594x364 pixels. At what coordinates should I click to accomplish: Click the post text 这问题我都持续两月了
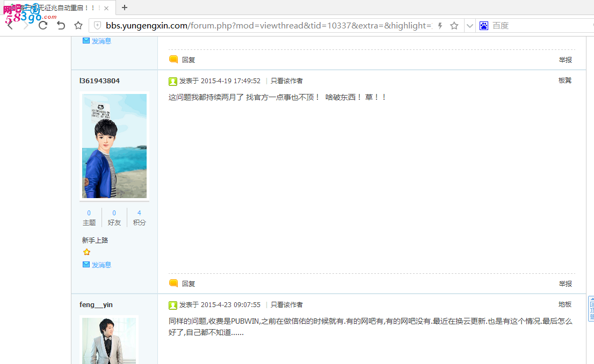tap(206, 97)
